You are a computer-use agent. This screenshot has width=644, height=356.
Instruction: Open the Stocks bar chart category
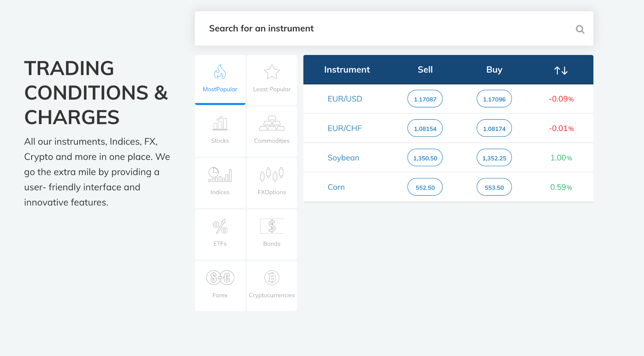220,123
